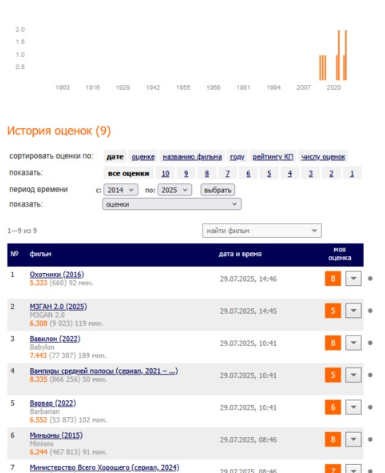This screenshot has width=385, height=473.
Task: Open the 'оценки' show dropdown
Action: point(172,204)
